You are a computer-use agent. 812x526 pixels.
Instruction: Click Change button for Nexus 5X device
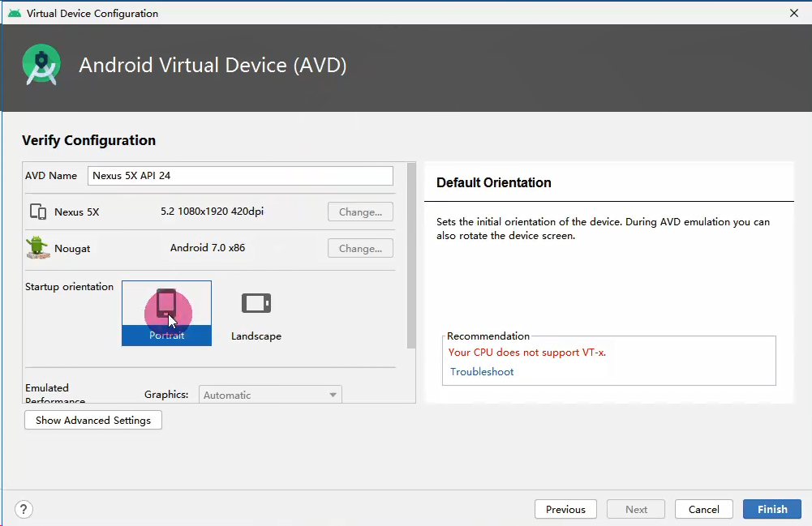tap(360, 212)
